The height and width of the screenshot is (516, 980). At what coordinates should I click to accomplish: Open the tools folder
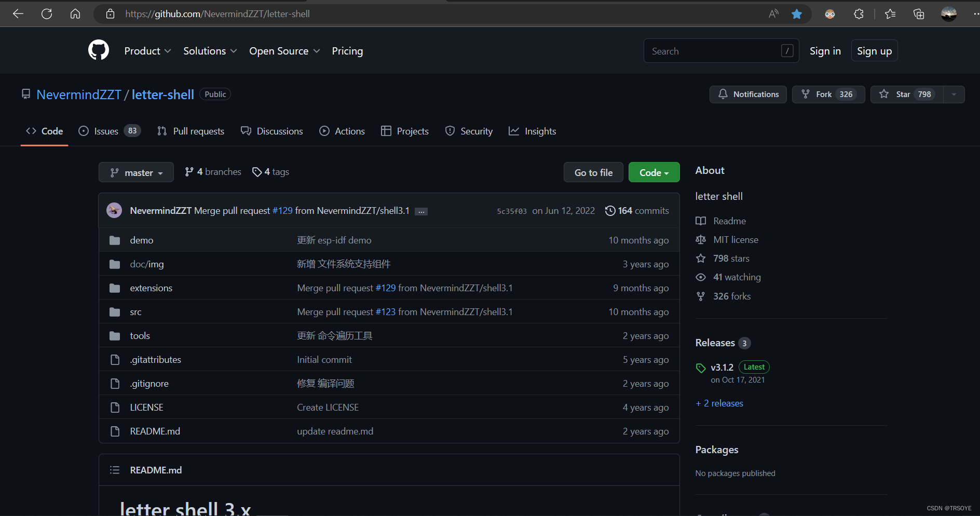click(x=140, y=336)
